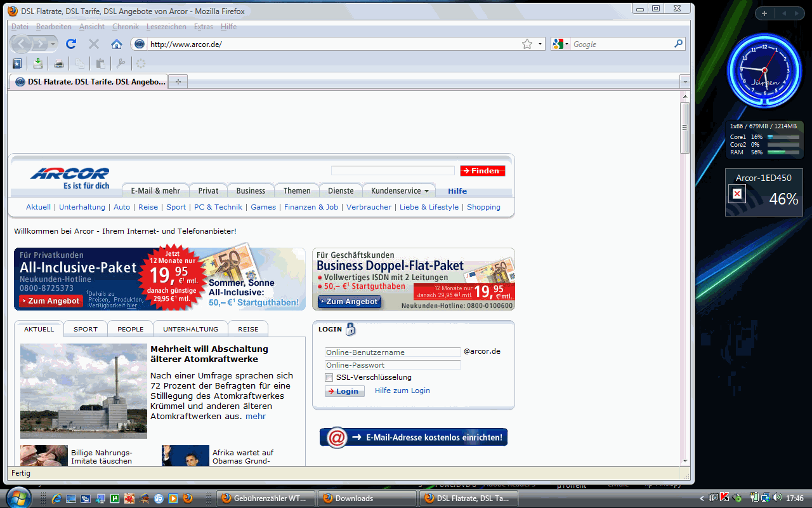Image resolution: width=812 pixels, height=508 pixels.
Task: Show hidden system tray icons arrow
Action: (x=702, y=498)
